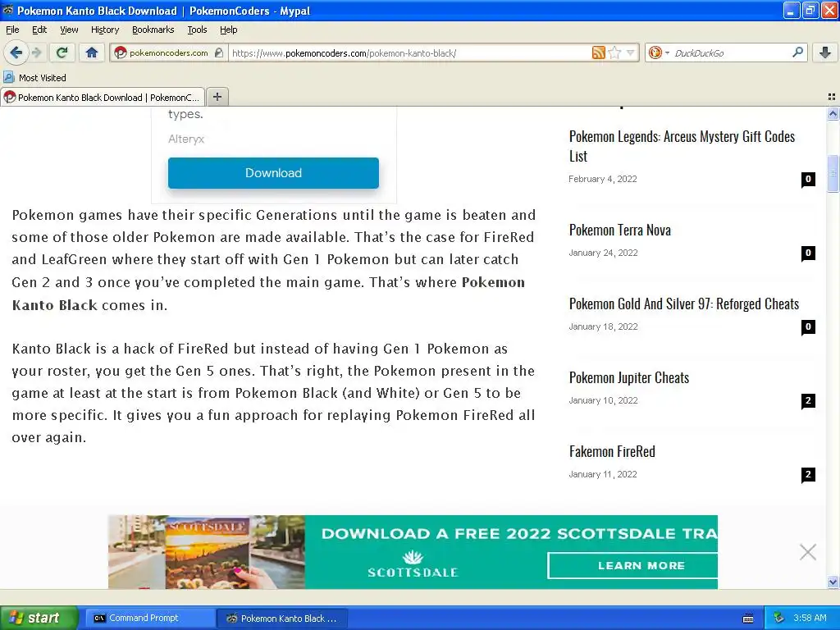Click the January 18, 2022 date text
The width and height of the screenshot is (840, 630).
click(603, 326)
